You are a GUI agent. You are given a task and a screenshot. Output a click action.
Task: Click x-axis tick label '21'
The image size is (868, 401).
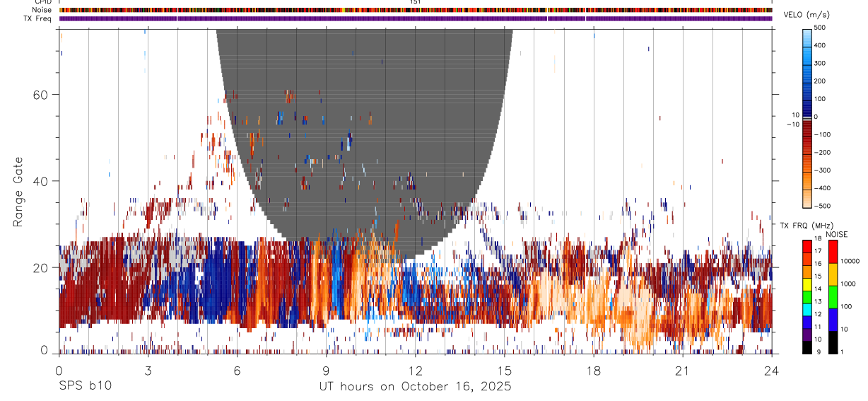tap(682, 371)
